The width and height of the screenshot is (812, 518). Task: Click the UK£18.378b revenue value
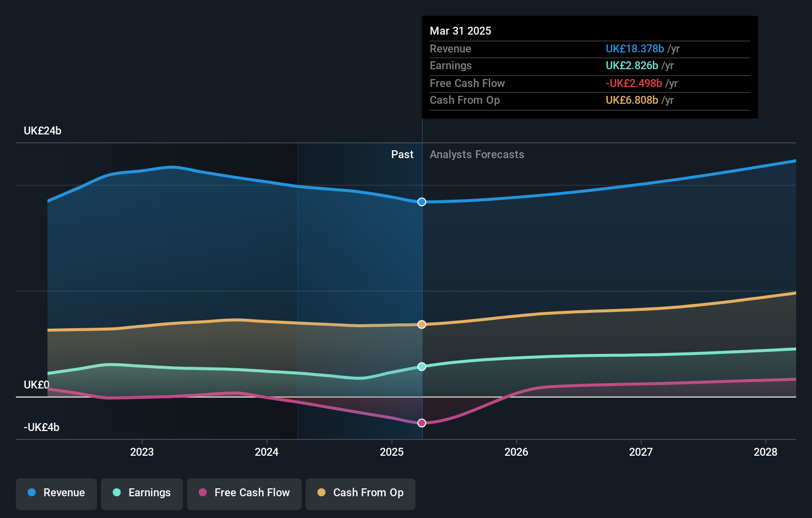pyautogui.click(x=635, y=48)
